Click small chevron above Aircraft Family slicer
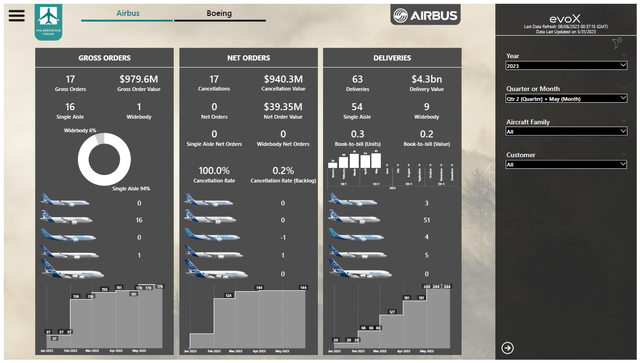This screenshot has width=640, height=363. pyautogui.click(x=623, y=120)
